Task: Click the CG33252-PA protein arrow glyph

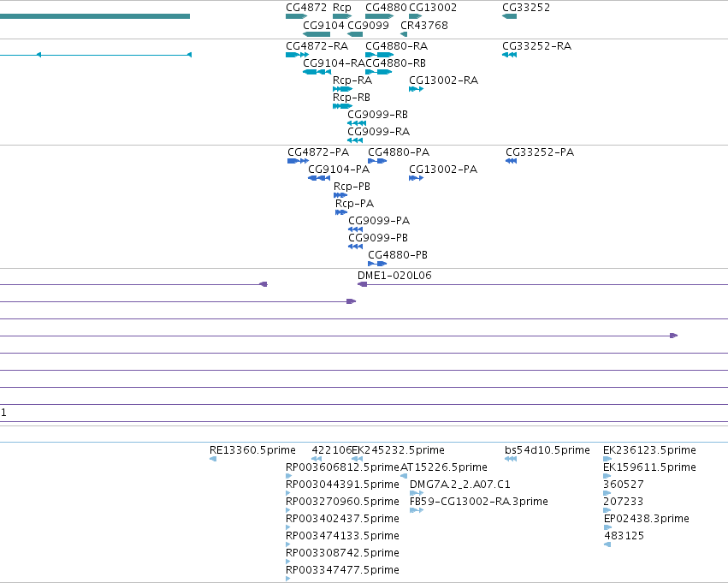Action: tap(512, 161)
